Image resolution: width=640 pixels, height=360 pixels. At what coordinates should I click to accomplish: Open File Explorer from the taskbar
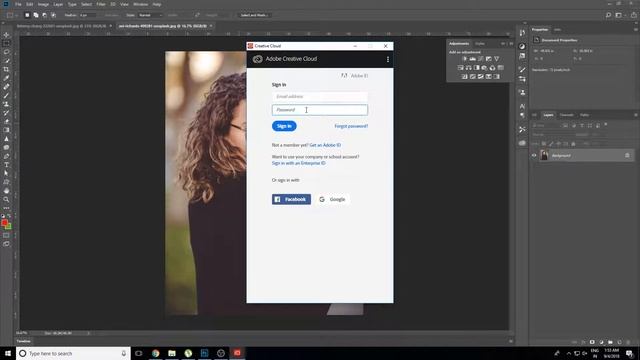coord(172,353)
